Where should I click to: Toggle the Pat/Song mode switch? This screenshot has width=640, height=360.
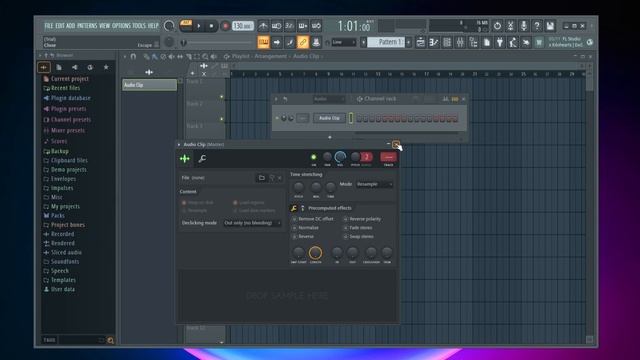click(x=186, y=25)
